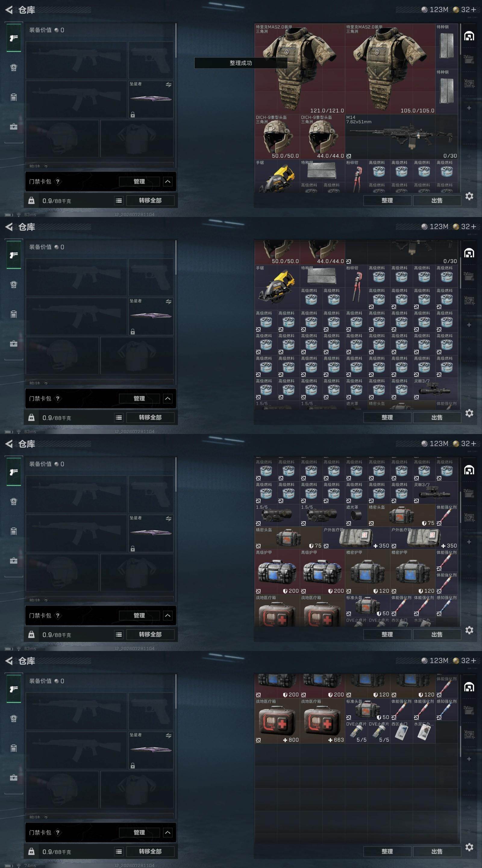Click 转移全部 on the 74ms screen
Viewport: 482px width, 868px height.
pyautogui.click(x=150, y=851)
